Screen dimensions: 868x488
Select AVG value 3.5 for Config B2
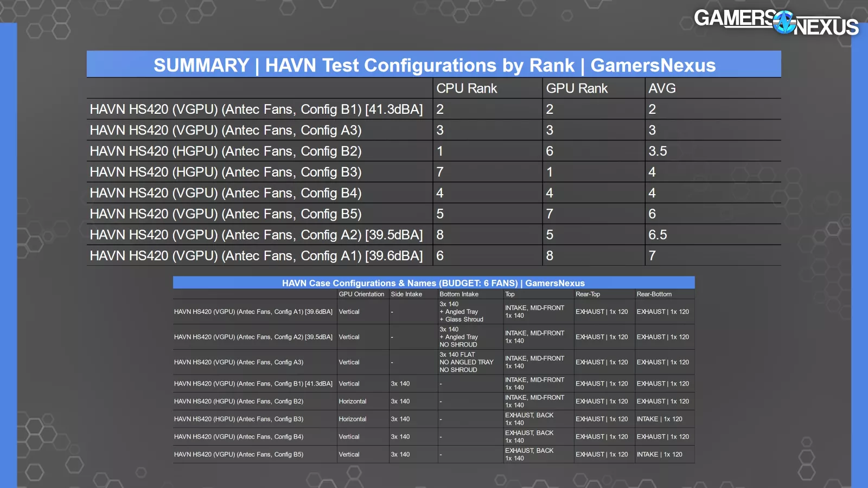pyautogui.click(x=658, y=151)
